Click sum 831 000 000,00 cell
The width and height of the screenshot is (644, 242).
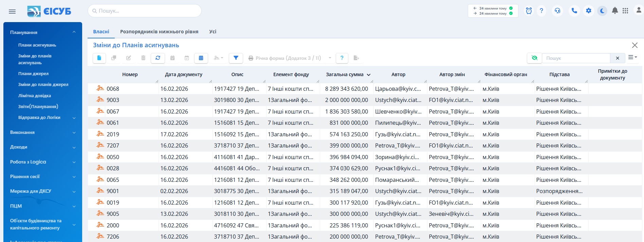(346, 123)
